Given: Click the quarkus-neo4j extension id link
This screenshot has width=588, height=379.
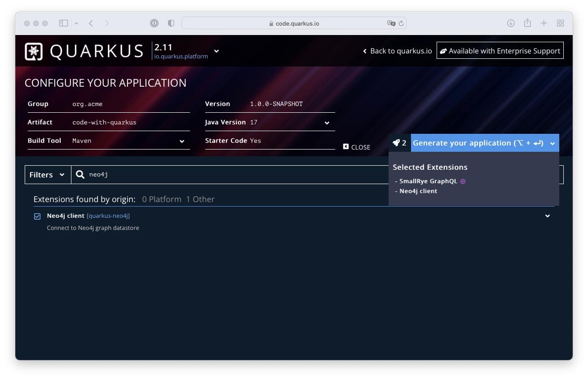Looking at the screenshot, I should [108, 216].
